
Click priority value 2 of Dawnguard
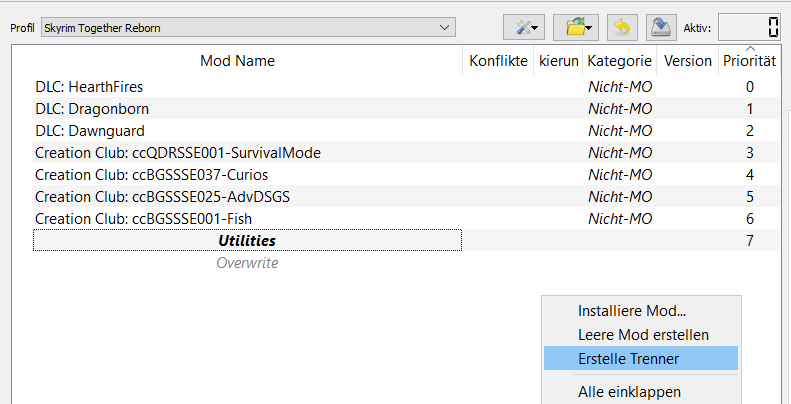pyautogui.click(x=750, y=131)
